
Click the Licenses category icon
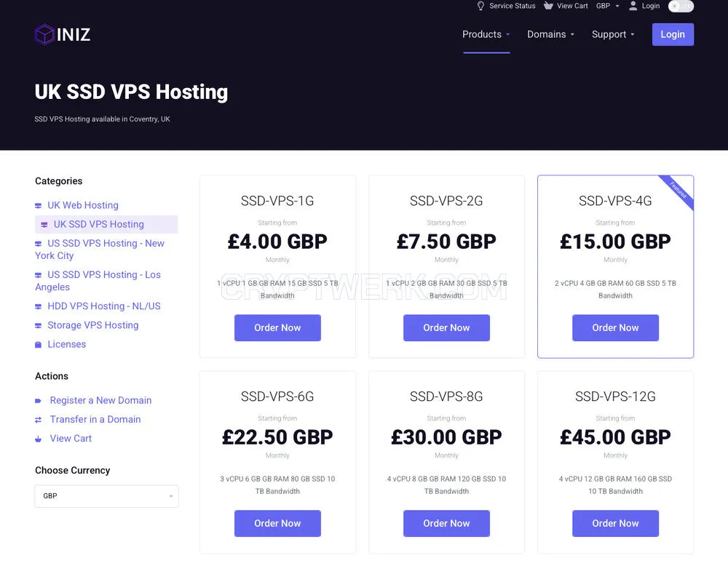pyautogui.click(x=38, y=345)
